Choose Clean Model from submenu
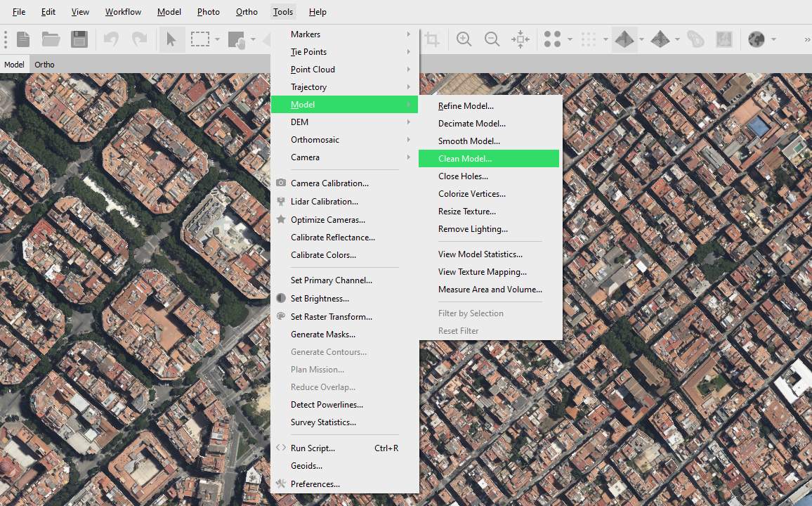 pyautogui.click(x=465, y=159)
